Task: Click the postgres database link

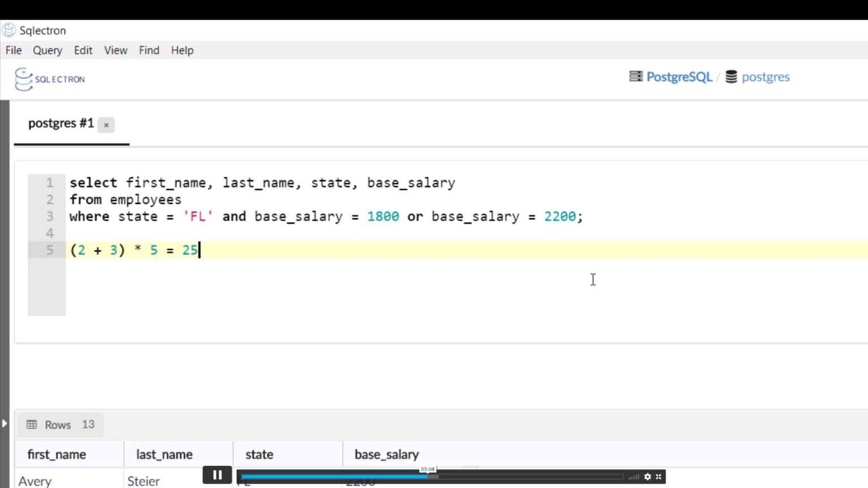Action: click(766, 77)
